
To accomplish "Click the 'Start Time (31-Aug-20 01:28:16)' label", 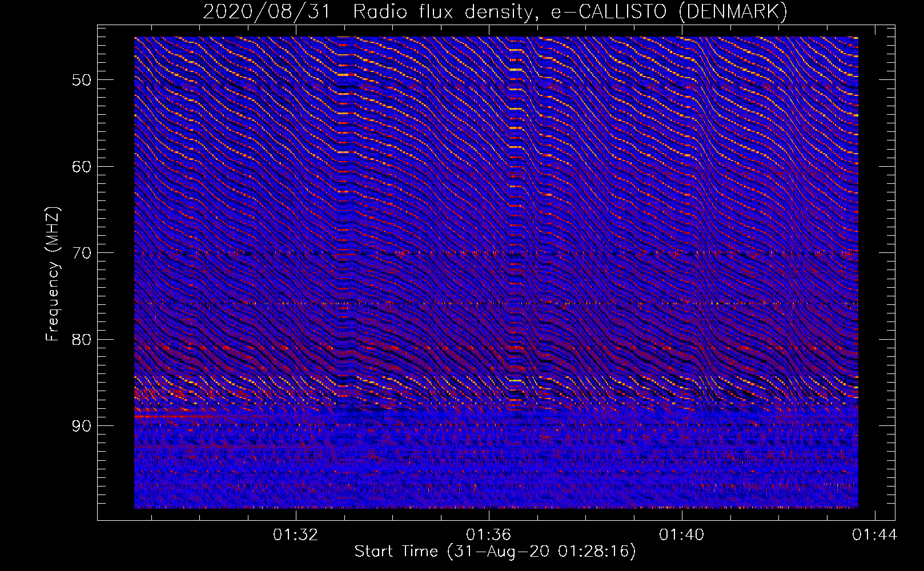I will [x=495, y=552].
